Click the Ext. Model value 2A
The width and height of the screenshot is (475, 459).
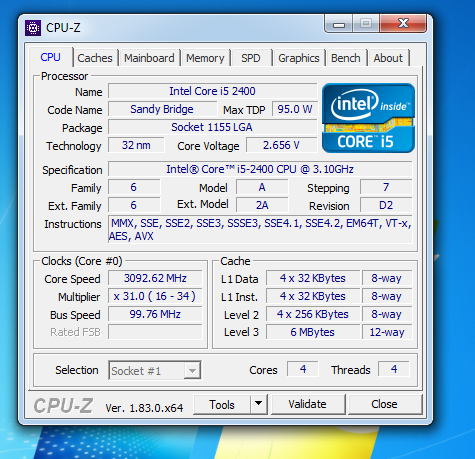pyautogui.click(x=262, y=205)
